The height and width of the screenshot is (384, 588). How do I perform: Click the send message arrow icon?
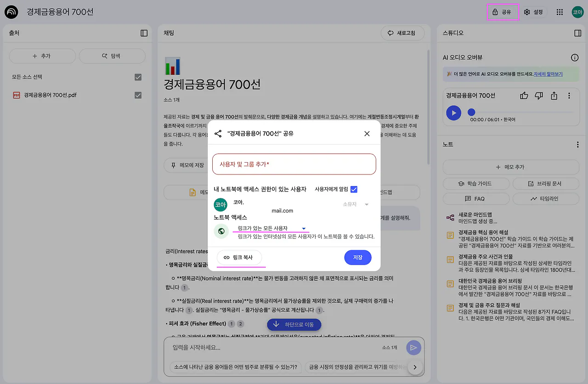tap(413, 348)
